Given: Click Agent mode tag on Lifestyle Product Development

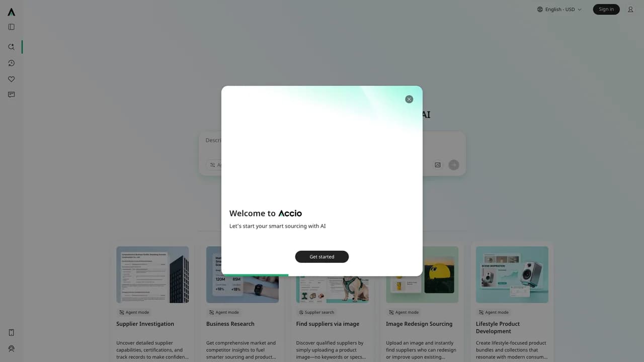Looking at the screenshot, I should [494, 312].
